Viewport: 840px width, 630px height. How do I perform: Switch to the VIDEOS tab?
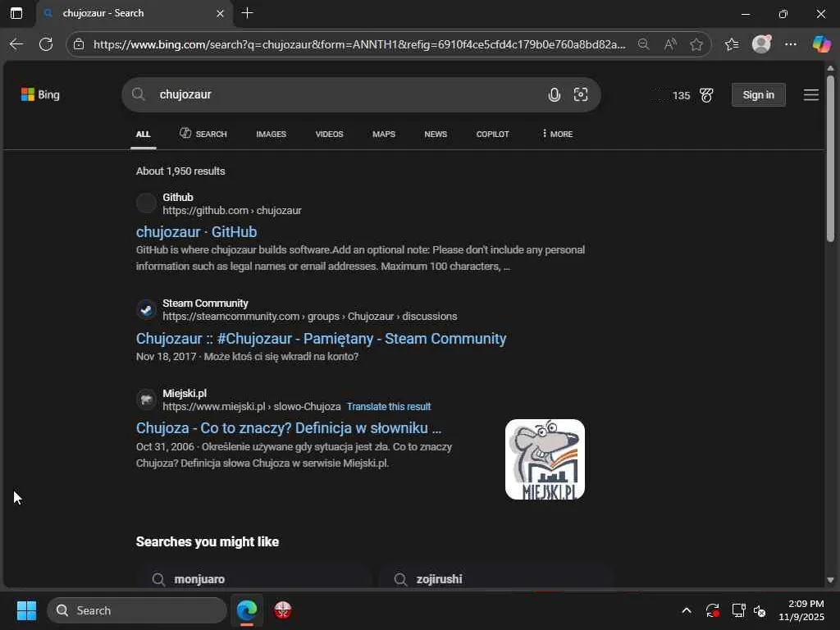pyautogui.click(x=330, y=134)
